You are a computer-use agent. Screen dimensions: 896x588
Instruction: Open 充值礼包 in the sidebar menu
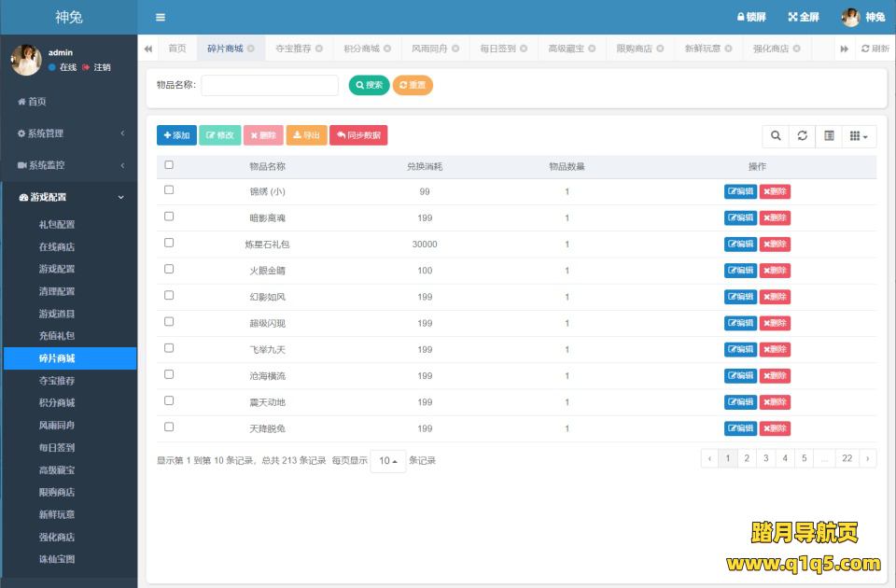(56, 336)
